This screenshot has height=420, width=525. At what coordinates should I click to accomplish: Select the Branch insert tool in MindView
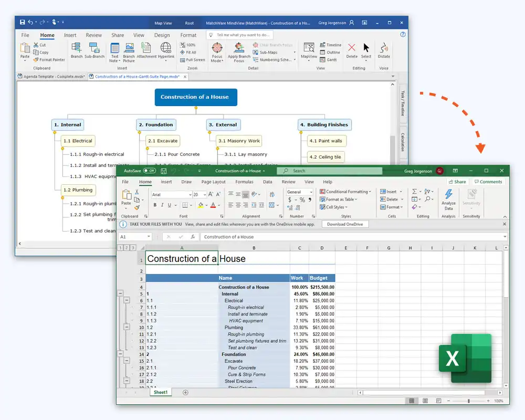(76, 50)
